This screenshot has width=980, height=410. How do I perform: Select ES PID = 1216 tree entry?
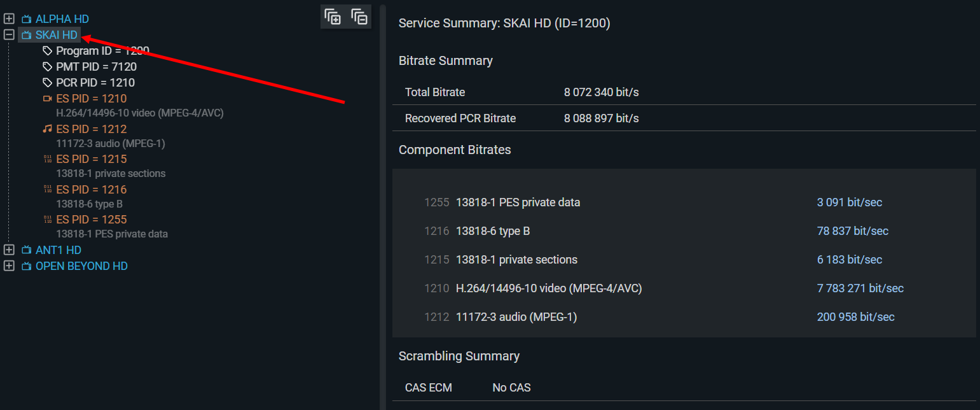(x=91, y=190)
